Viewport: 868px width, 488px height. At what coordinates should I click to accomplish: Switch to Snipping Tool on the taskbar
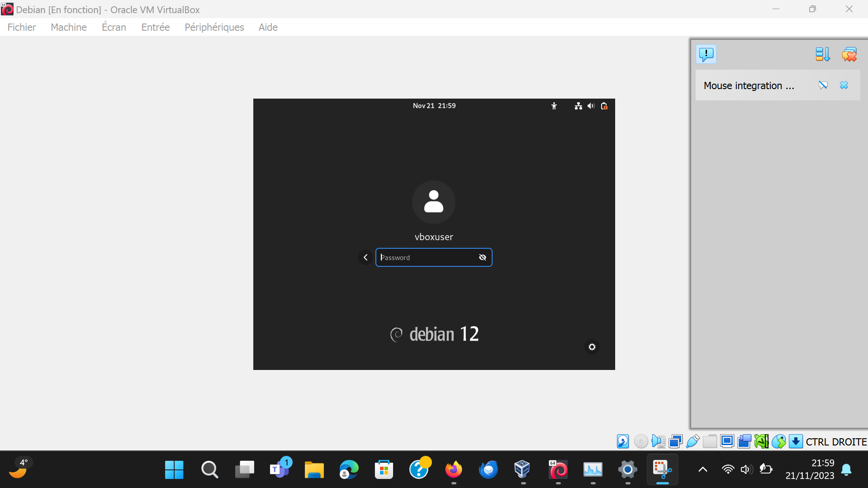click(x=663, y=470)
